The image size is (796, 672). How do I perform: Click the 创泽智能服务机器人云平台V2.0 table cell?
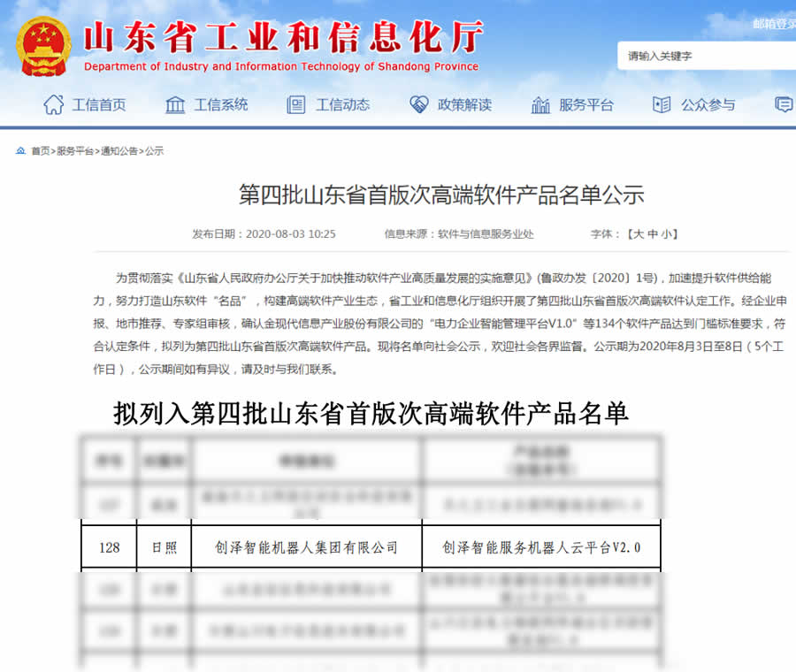(x=541, y=548)
